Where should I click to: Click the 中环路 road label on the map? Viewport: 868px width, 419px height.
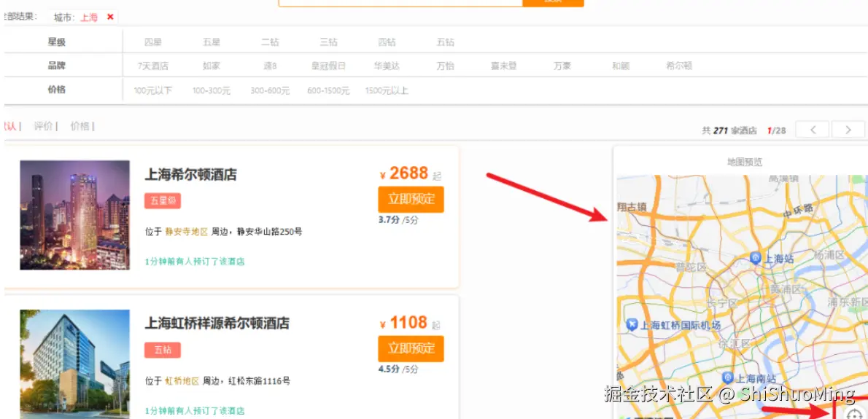[x=798, y=212]
